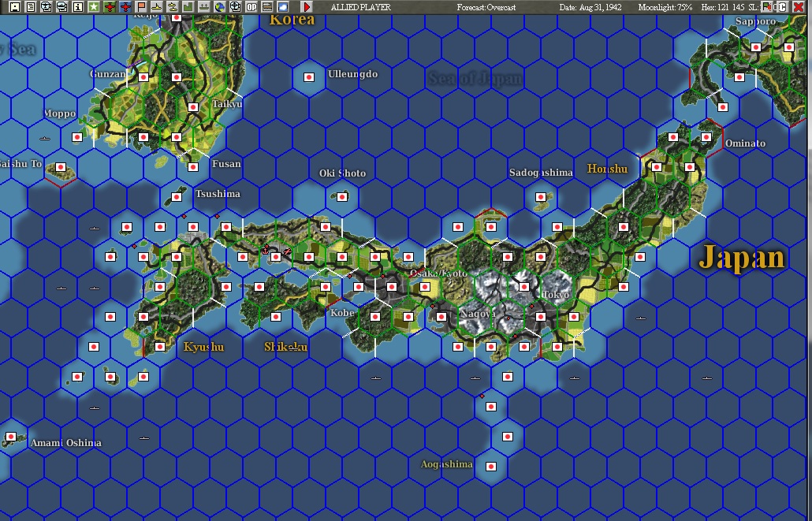Screen dimensions: 812x521
Task: Click the weather cloud toolbar icon
Action: (x=283, y=7)
